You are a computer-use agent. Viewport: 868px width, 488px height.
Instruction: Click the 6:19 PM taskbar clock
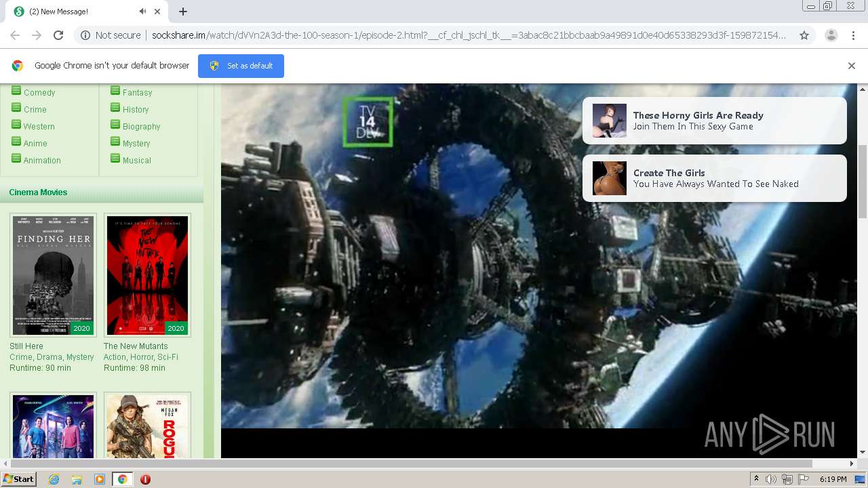click(833, 479)
